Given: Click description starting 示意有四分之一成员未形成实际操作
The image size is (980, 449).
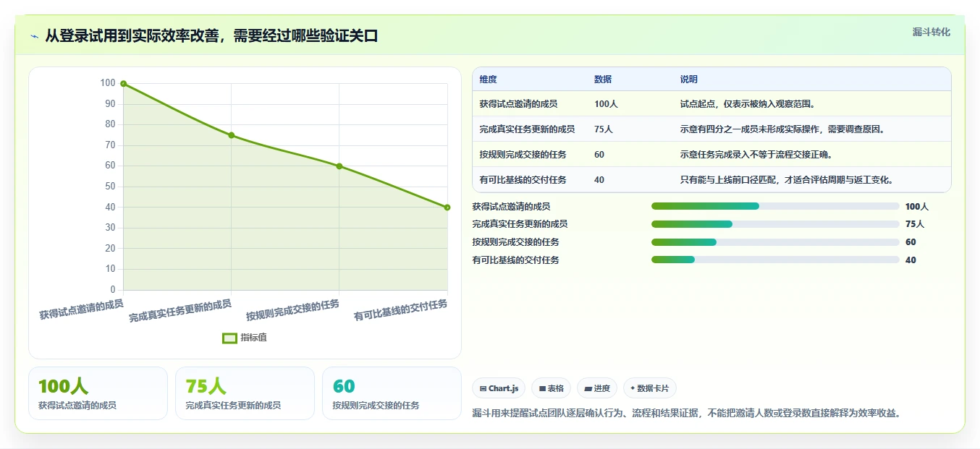Looking at the screenshot, I should [783, 129].
